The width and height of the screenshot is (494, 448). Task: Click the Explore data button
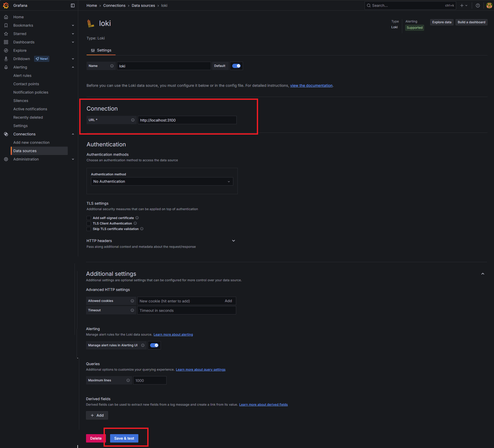(x=442, y=22)
